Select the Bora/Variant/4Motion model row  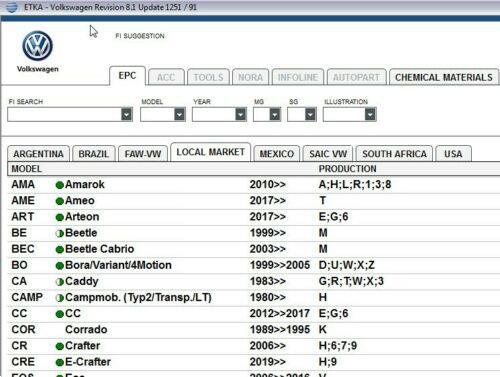tap(253, 265)
